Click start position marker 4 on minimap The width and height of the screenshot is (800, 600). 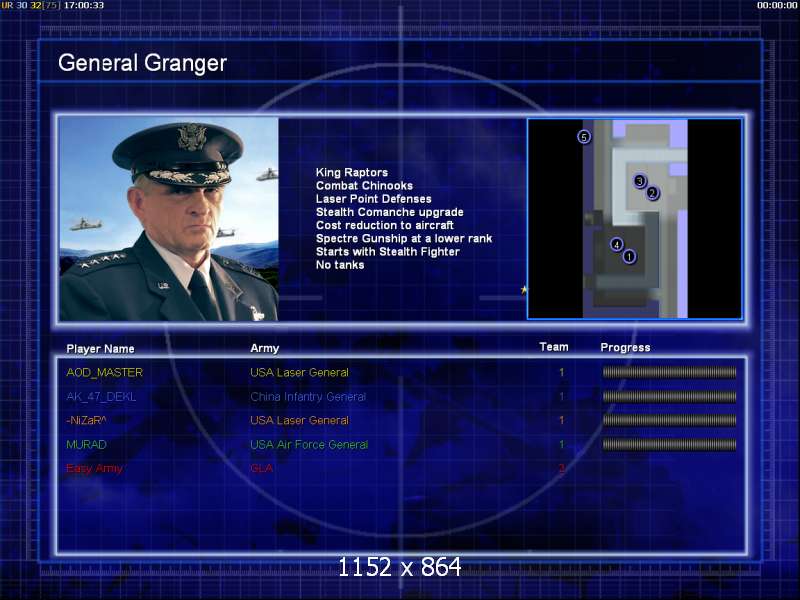[617, 245]
